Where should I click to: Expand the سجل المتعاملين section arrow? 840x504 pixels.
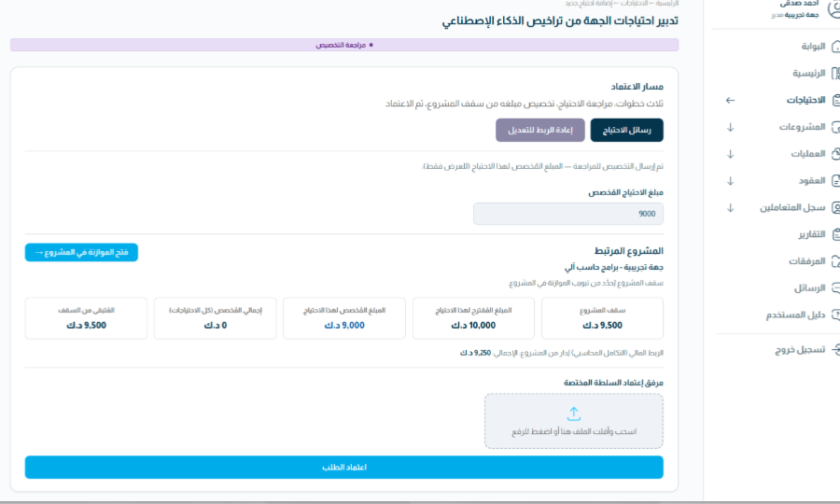coord(730,207)
